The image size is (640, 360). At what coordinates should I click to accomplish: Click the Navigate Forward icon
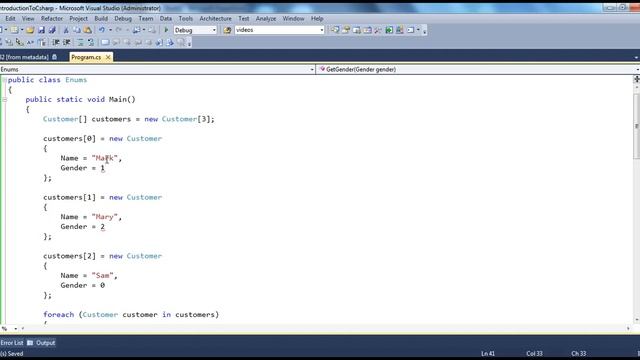pos(152,30)
